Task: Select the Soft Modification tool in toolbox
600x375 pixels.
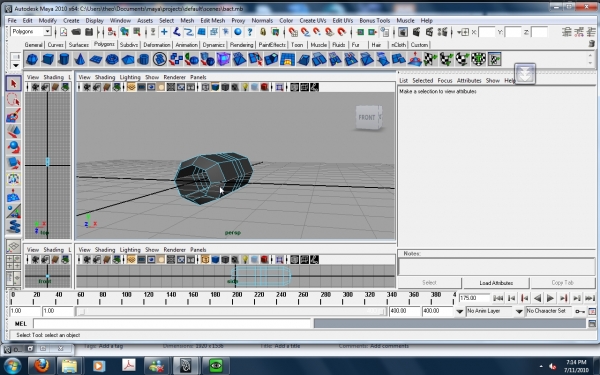Action: 13,195
